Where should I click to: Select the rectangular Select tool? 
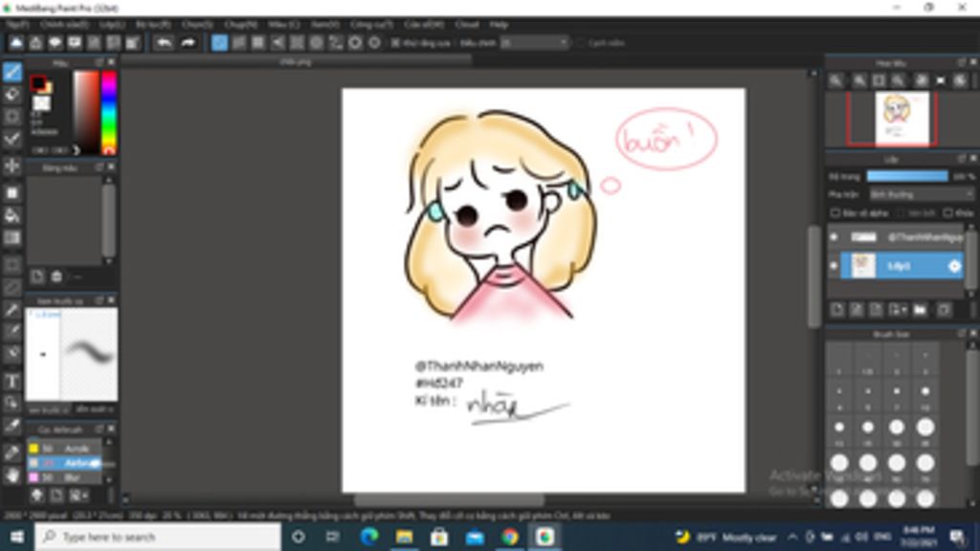11,264
